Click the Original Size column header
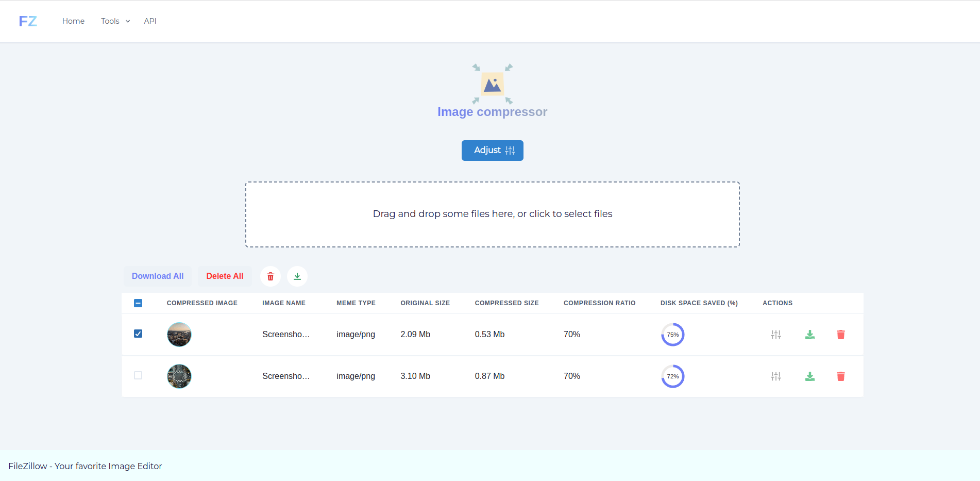The image size is (980, 481). (425, 303)
